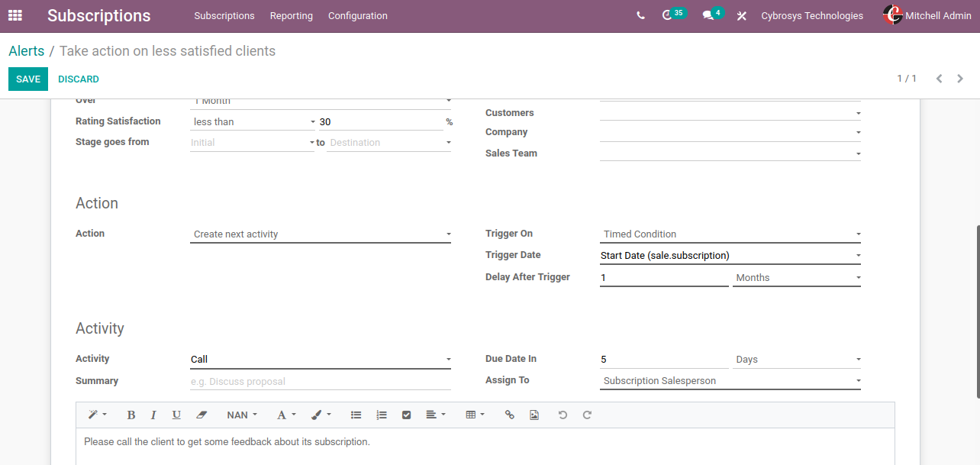Image resolution: width=980 pixels, height=465 pixels.
Task: Click the debug tools icon
Action: [x=741, y=16]
